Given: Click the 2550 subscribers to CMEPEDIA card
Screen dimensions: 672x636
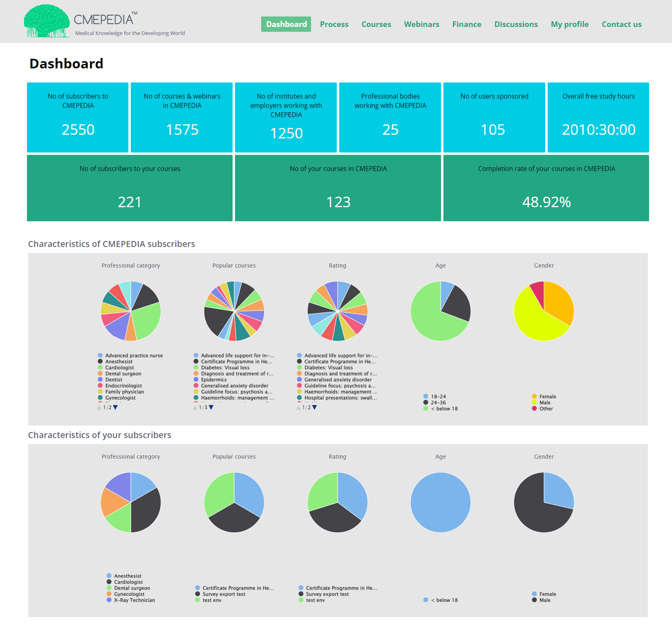Looking at the screenshot, I should 78,117.
